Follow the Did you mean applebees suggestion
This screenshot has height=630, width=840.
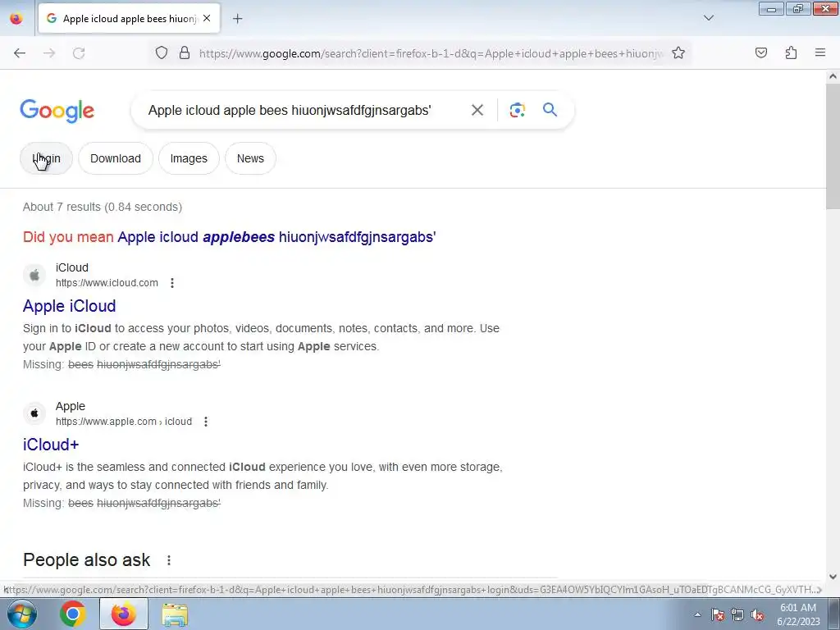(276, 237)
